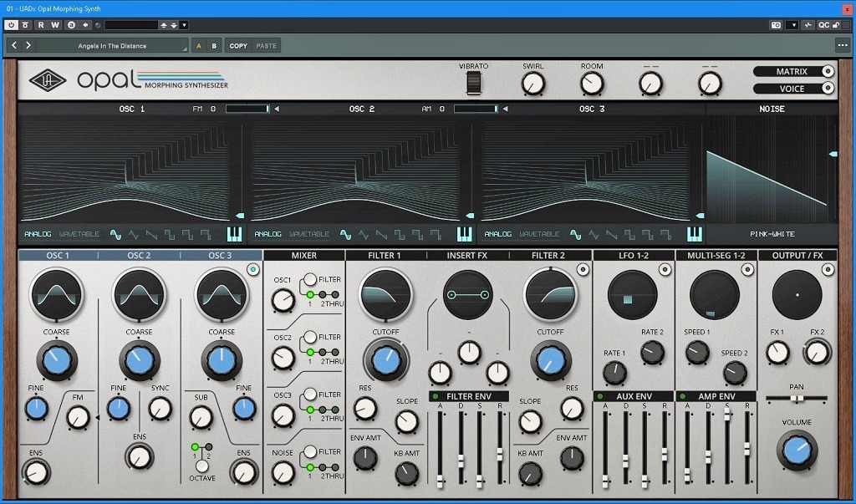Enable Read automation with the R button
Viewport: 856px width, 504px height.
[x=41, y=25]
